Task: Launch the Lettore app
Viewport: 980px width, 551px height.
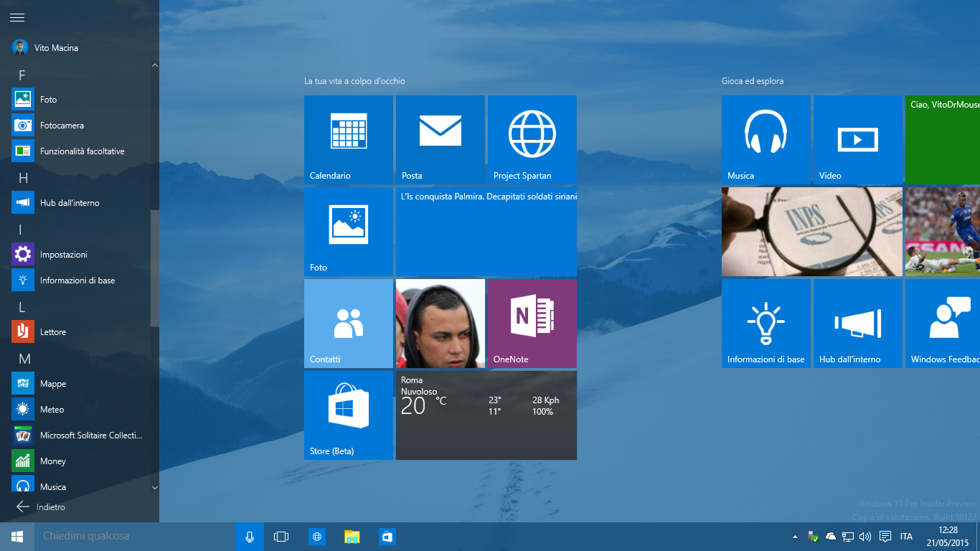Action: (79, 332)
